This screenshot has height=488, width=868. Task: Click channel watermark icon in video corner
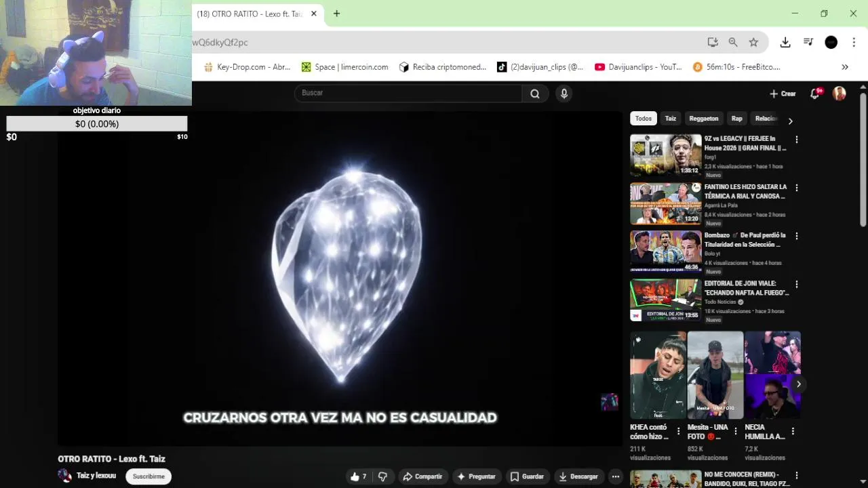(610, 402)
